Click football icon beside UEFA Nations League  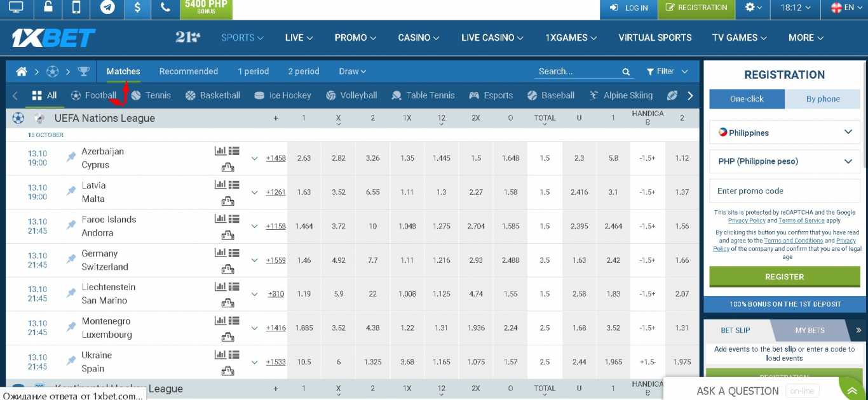pyautogui.click(x=18, y=118)
